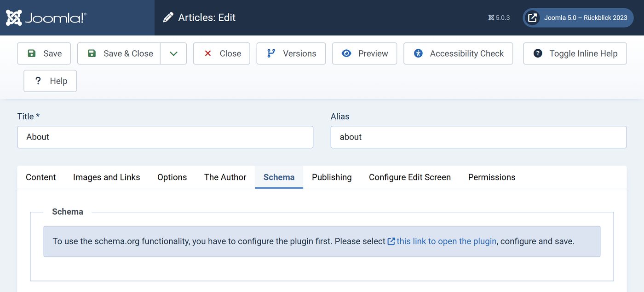This screenshot has width=644, height=292.
Task: Open the Help button
Action: tap(50, 81)
